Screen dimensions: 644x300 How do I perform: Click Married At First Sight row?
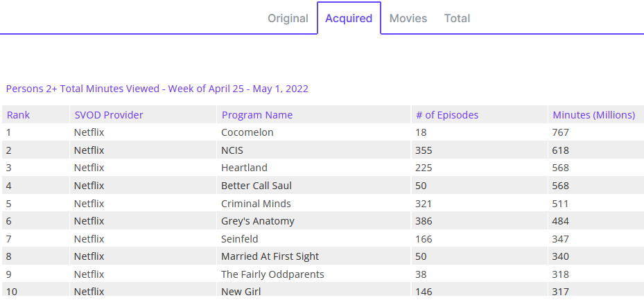(270, 256)
